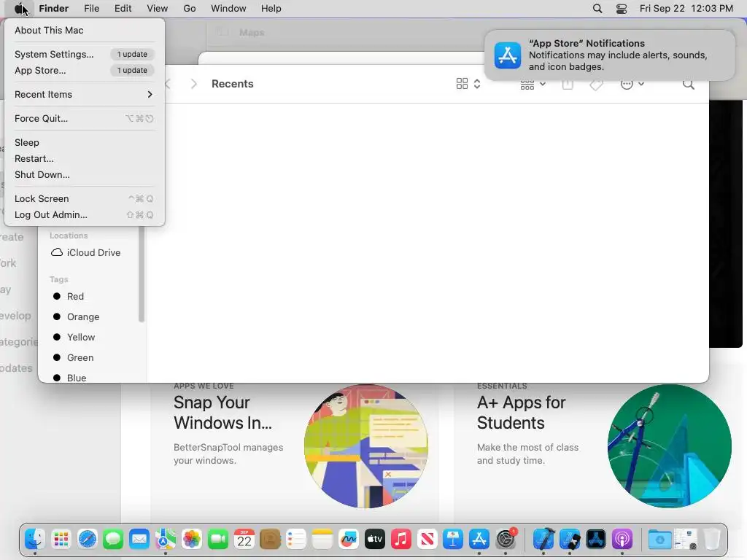747x560 pixels.
Task: Open the App Store Notifications banner
Action: point(610,55)
